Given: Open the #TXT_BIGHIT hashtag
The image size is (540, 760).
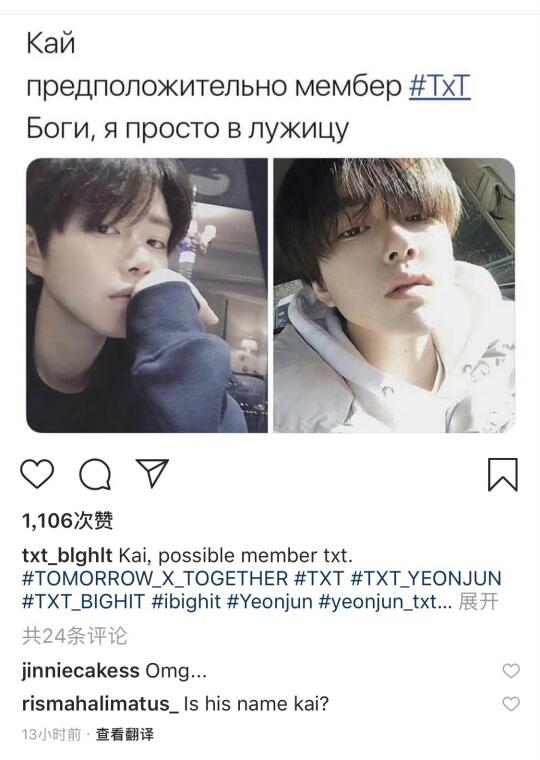Looking at the screenshot, I should pos(83,602).
